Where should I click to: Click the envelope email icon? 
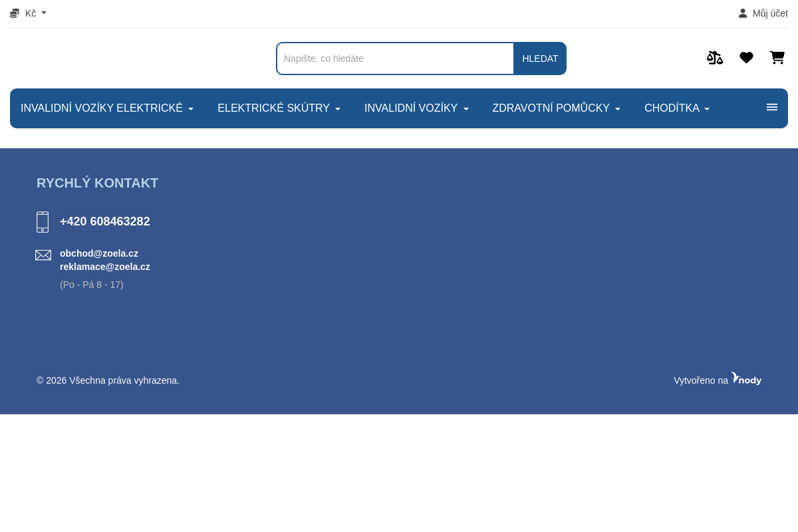(x=43, y=255)
